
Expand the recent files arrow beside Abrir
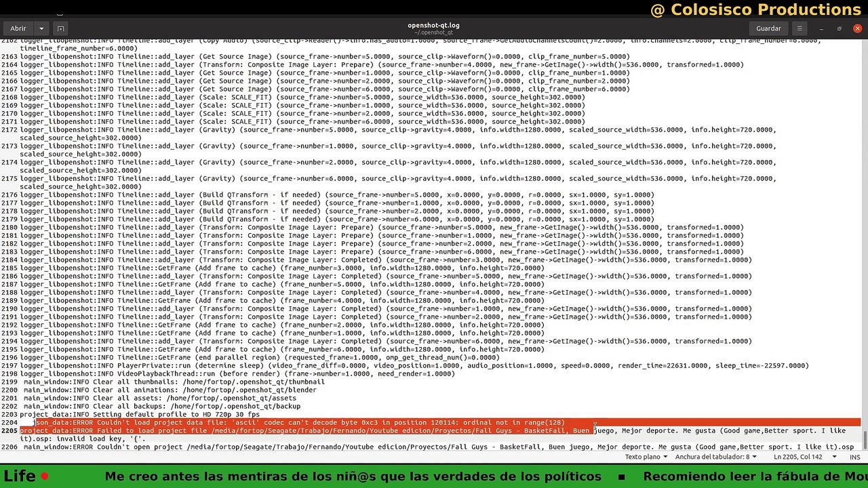[x=41, y=28]
